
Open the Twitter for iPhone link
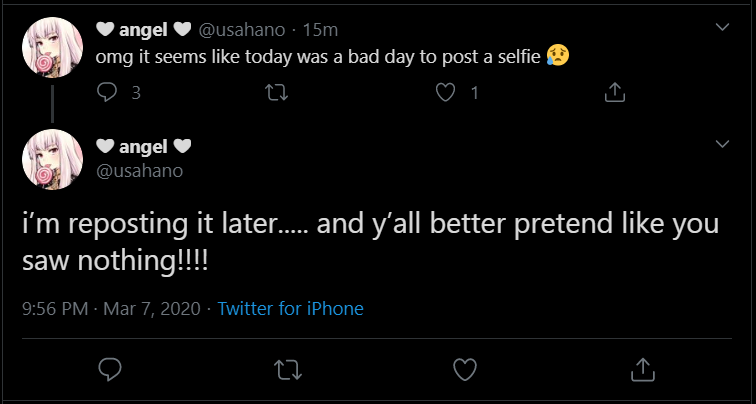click(x=290, y=309)
